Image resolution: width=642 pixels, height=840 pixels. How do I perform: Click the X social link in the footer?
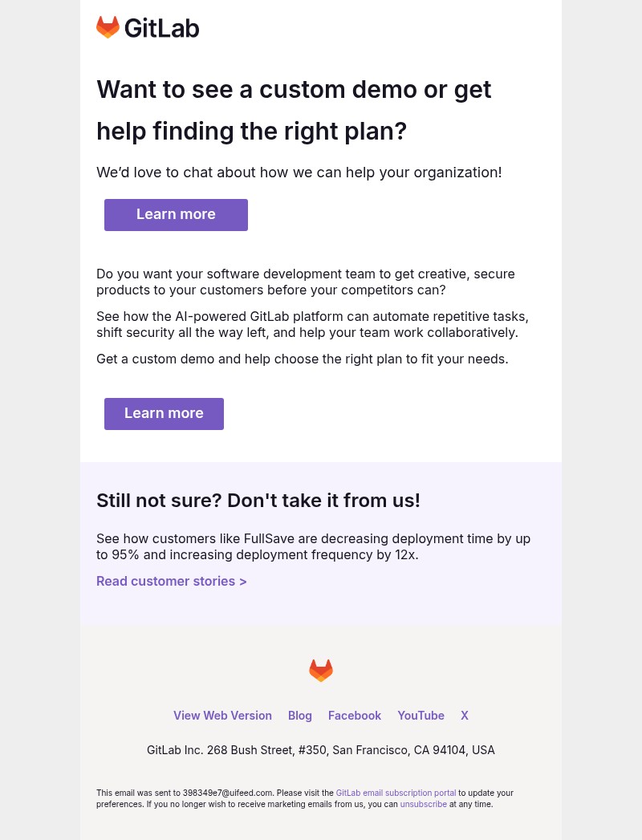[x=465, y=715]
